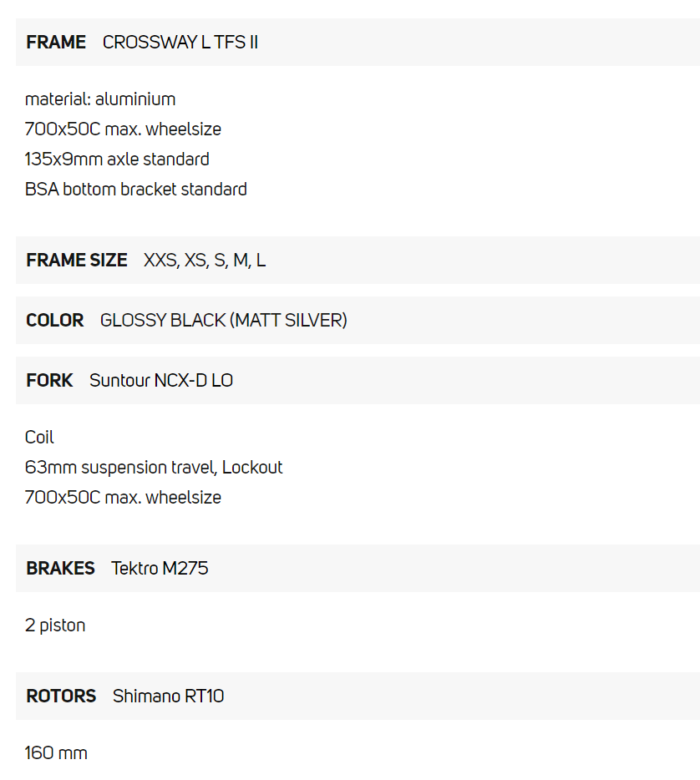This screenshot has width=700, height=780.
Task: Click the ROTORS section header label
Action: 61,696
